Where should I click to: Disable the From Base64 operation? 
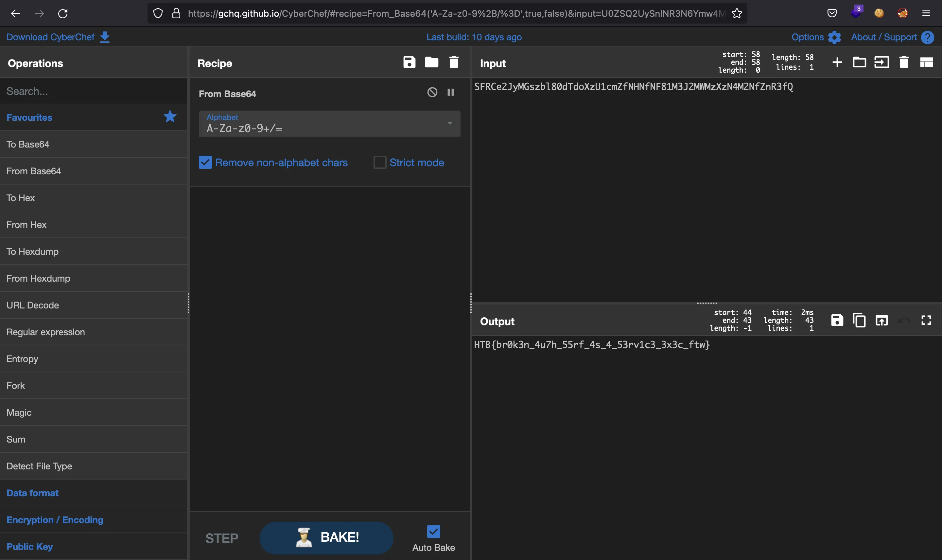coord(432,93)
